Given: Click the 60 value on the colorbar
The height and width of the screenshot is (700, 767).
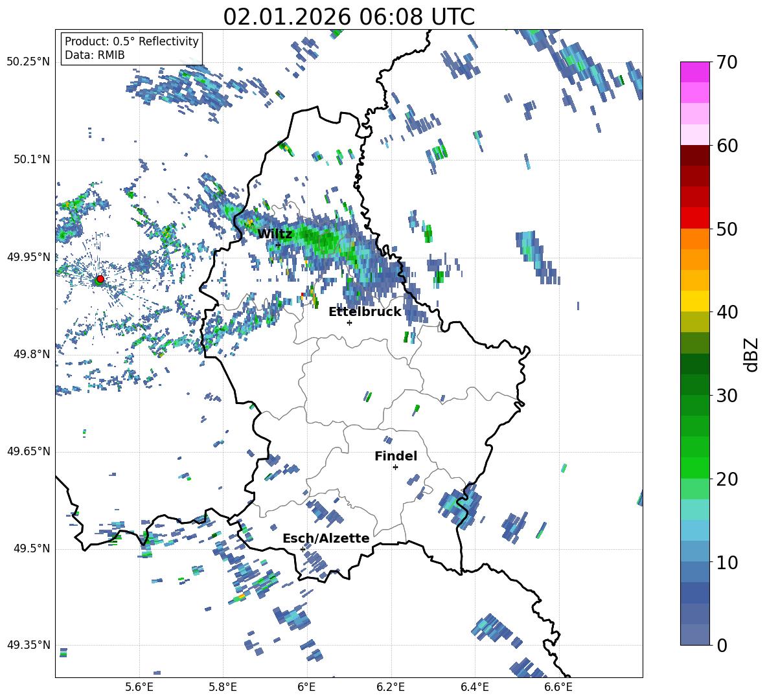Looking at the screenshot, I should pyautogui.click(x=727, y=146).
